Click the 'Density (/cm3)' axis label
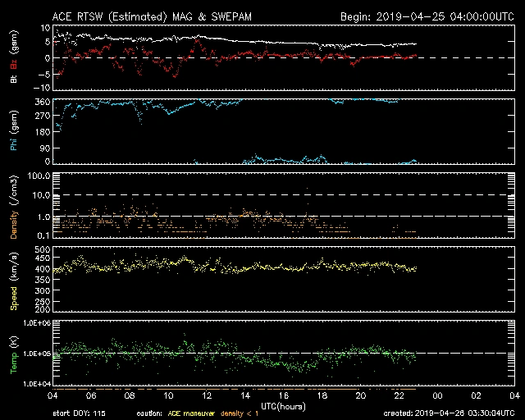 (x=14, y=207)
